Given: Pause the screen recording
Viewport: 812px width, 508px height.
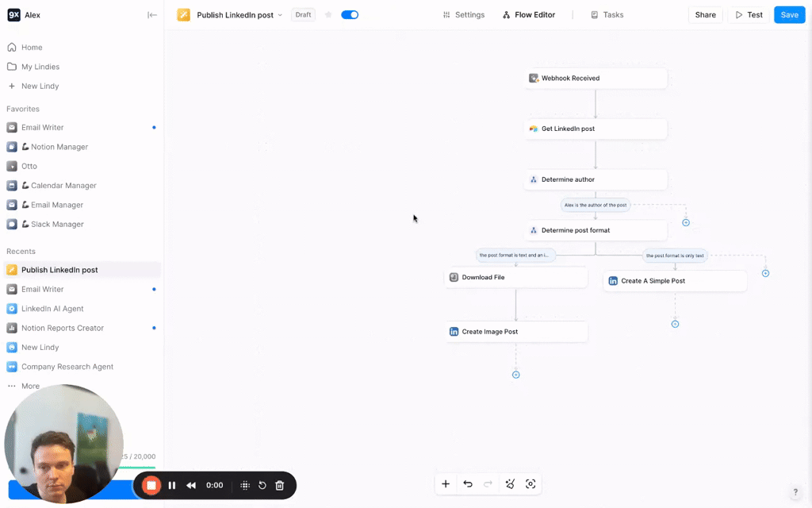Looking at the screenshot, I should [172, 485].
